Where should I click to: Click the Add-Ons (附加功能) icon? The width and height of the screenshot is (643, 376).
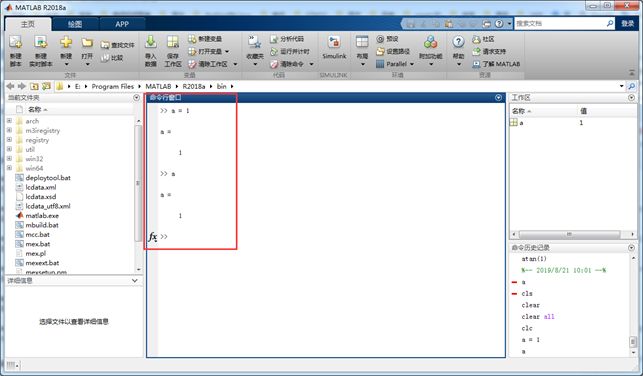click(430, 42)
